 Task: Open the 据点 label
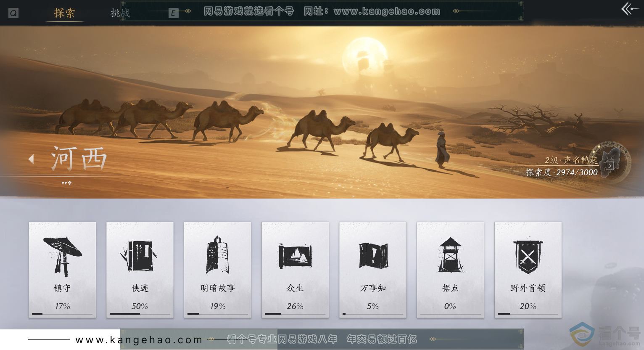450,288
